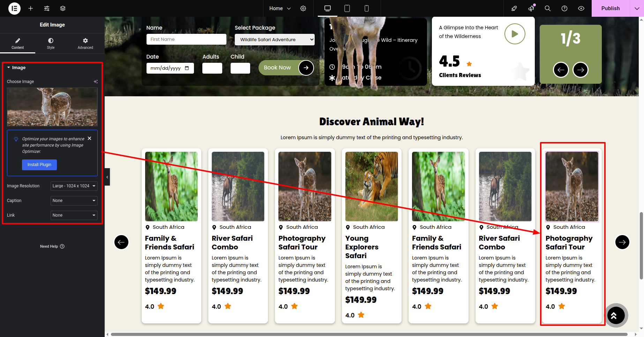Viewport: 644px width, 337px height.
Task: Switch to the Advanced tab
Action: (x=85, y=43)
